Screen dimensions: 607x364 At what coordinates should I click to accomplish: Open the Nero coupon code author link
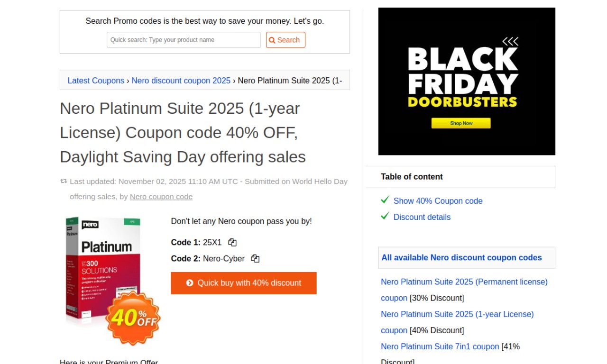pyautogui.click(x=161, y=197)
